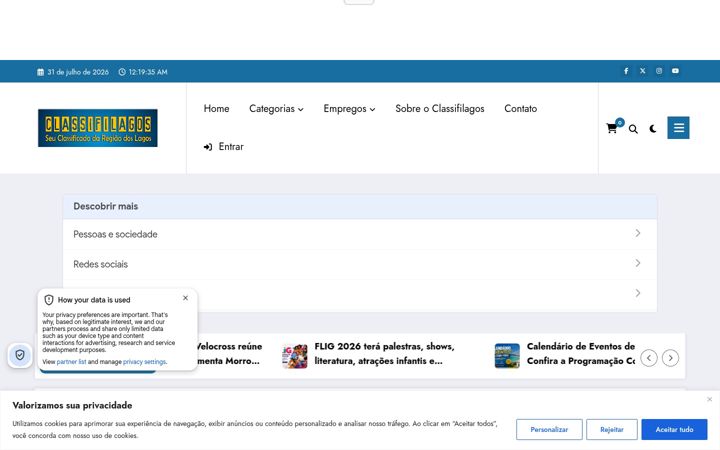Click the Classifilagos logo

point(98,128)
